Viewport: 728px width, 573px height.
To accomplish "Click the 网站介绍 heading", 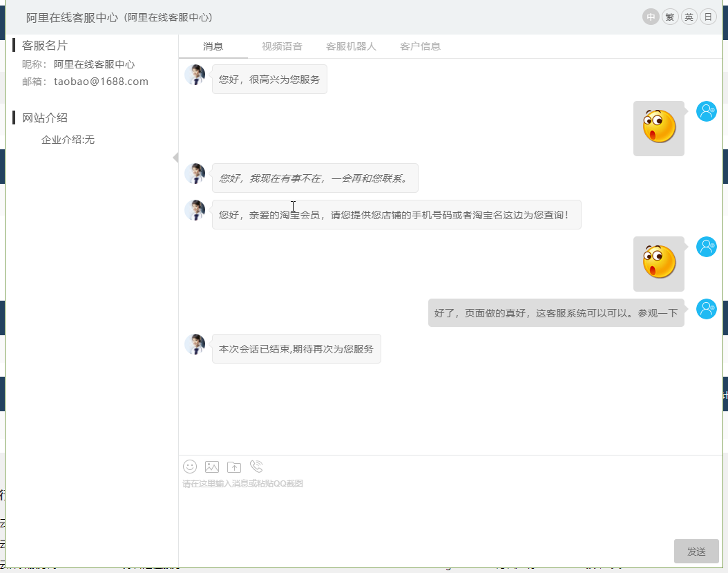I will [x=45, y=118].
